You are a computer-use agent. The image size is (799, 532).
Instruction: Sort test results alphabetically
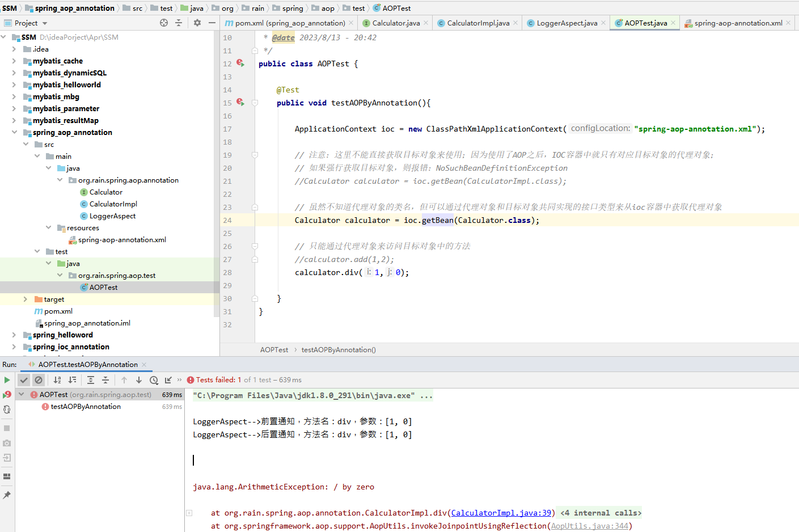pos(57,380)
